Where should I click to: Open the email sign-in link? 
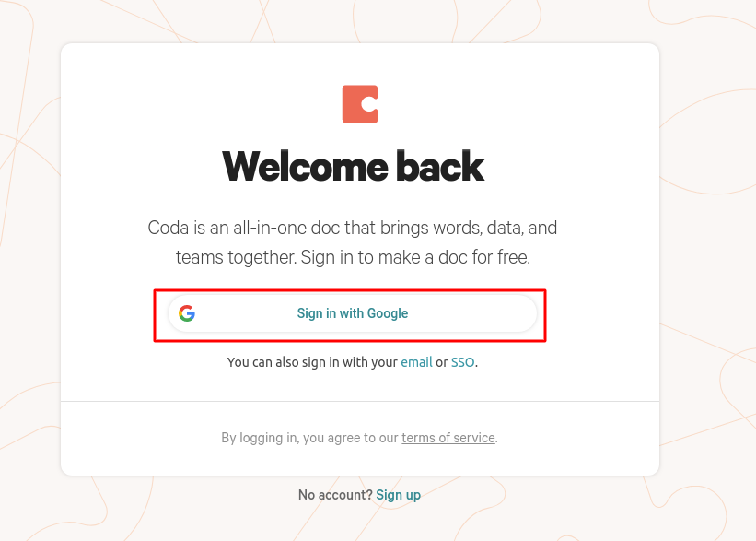(416, 362)
